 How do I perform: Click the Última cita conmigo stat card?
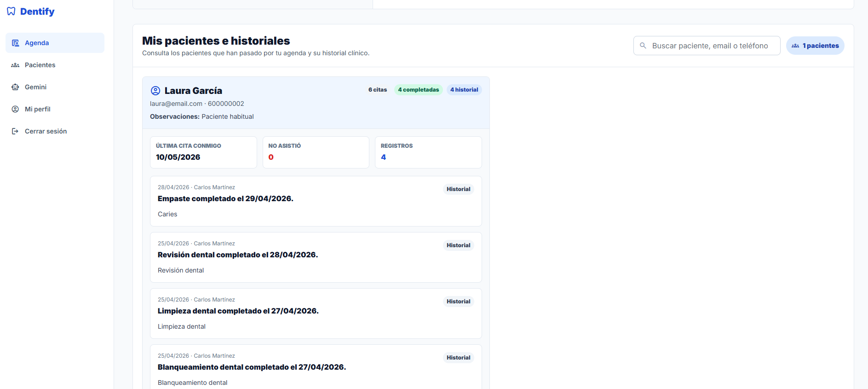click(x=203, y=152)
